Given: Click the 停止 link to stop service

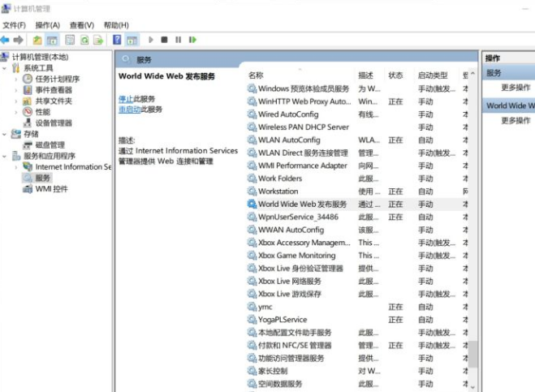Looking at the screenshot, I should pyautogui.click(x=125, y=99).
